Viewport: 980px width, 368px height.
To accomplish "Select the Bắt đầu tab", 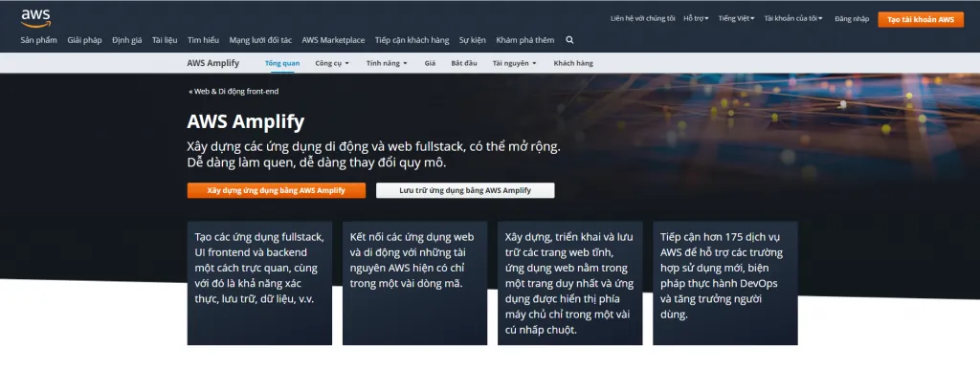I will point(464,63).
